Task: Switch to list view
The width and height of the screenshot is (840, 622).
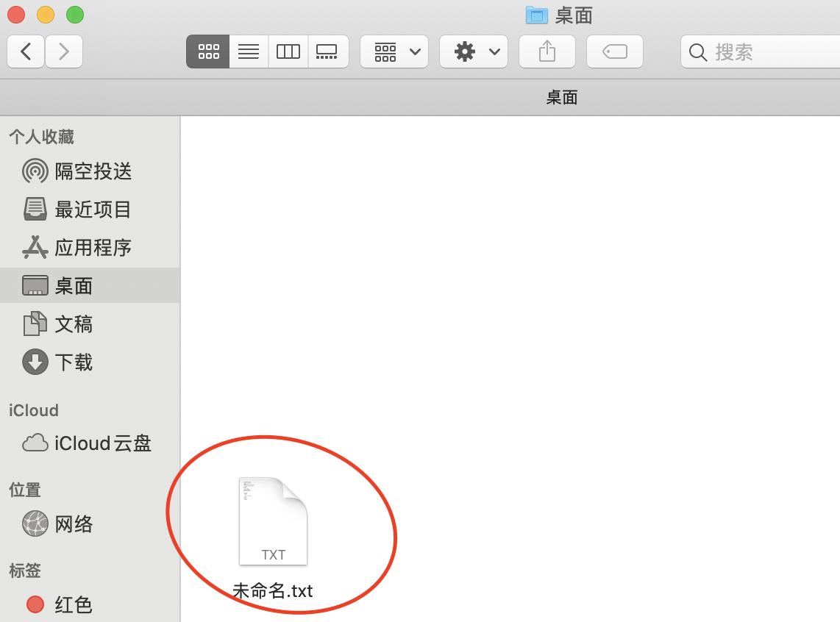Action: click(248, 51)
